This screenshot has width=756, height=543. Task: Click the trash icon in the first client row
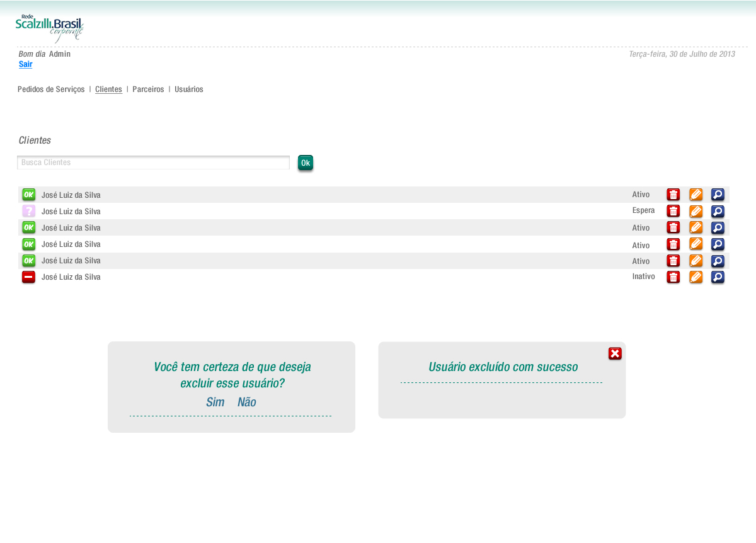pyautogui.click(x=673, y=195)
